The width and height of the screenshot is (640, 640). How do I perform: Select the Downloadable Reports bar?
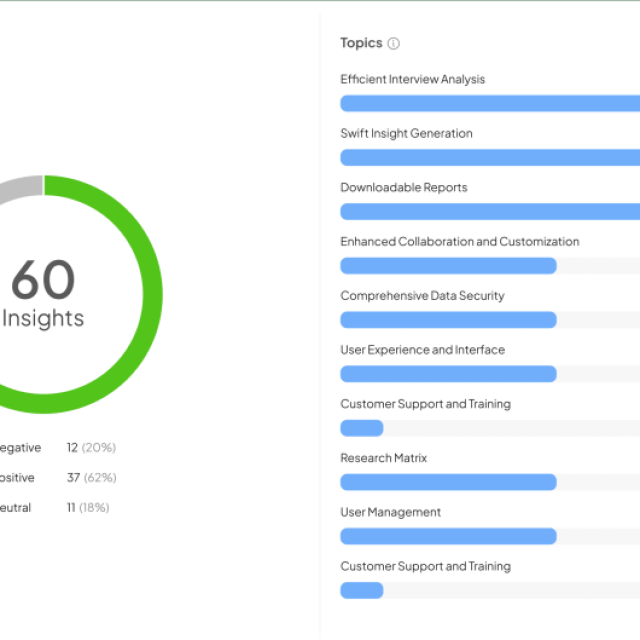point(490,211)
